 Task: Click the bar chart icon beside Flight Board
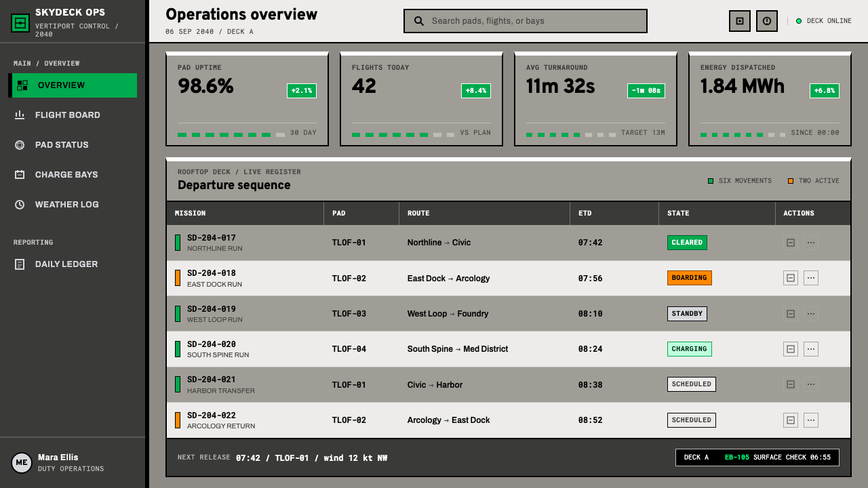tap(20, 115)
